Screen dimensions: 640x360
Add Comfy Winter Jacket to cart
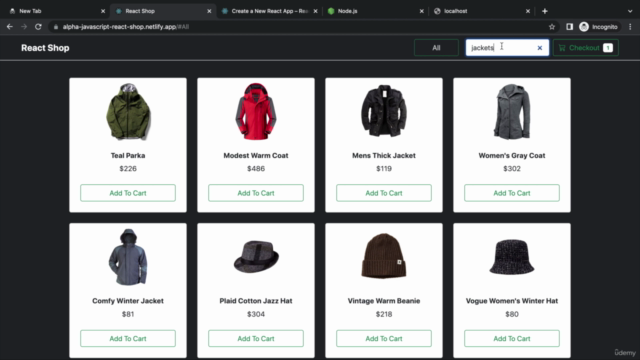click(x=128, y=338)
